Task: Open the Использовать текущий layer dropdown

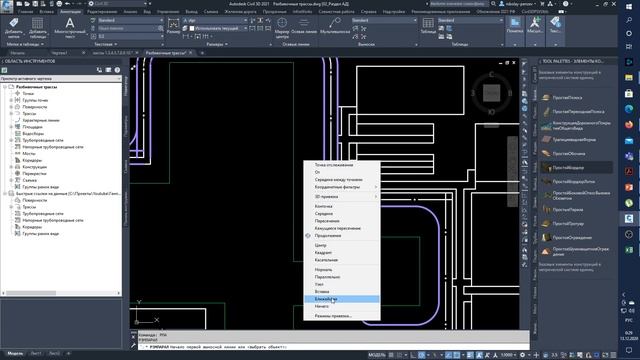Action: (x=218, y=28)
